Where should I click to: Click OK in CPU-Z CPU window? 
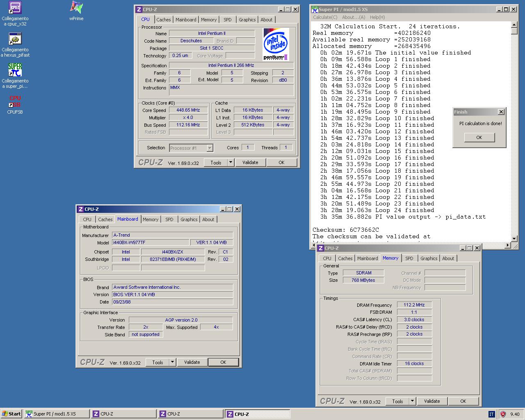pos(281,162)
